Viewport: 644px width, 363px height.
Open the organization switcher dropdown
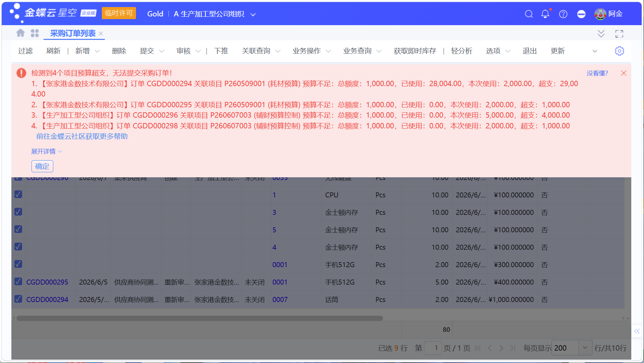[x=253, y=14]
